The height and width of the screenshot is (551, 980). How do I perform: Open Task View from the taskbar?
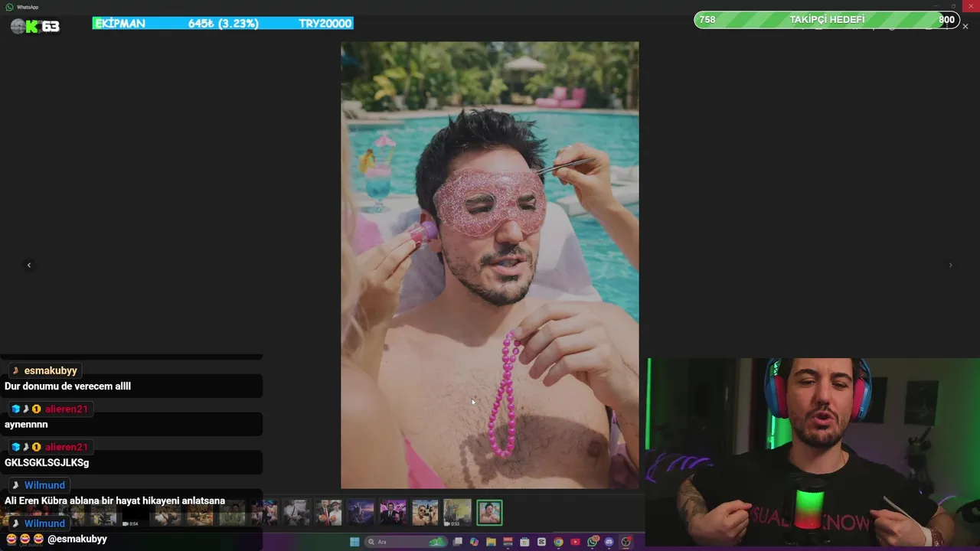pyautogui.click(x=458, y=542)
